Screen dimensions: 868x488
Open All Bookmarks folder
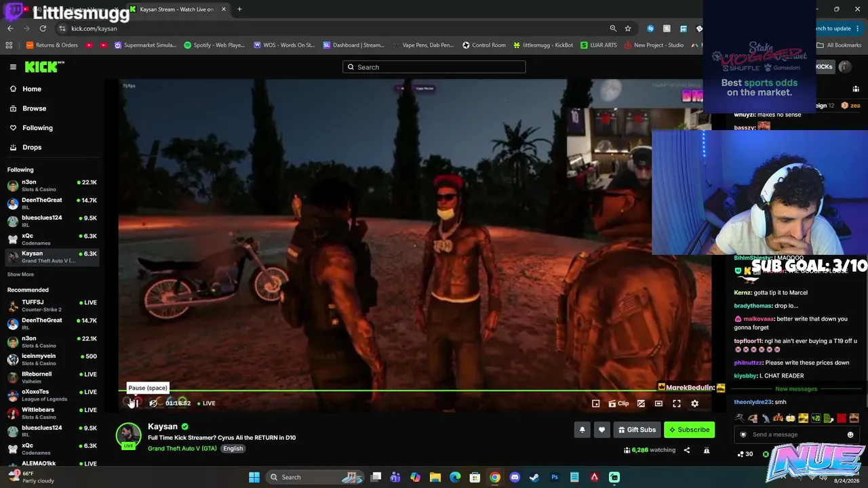point(839,45)
